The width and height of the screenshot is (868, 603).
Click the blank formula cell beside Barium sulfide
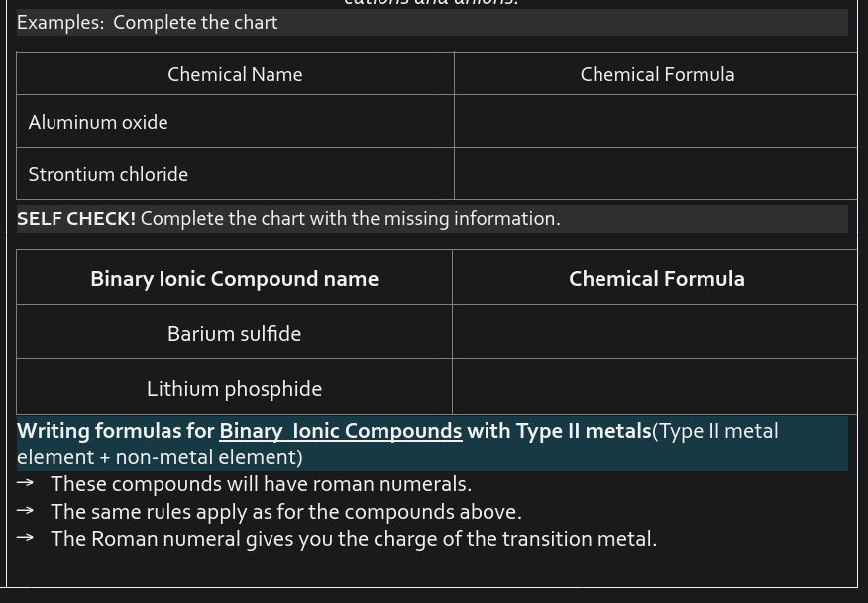654,333
